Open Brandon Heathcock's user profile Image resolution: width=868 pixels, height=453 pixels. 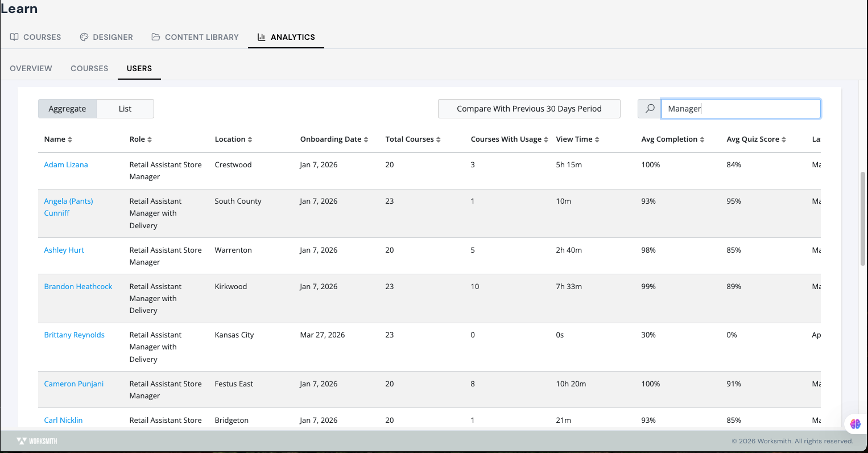(x=78, y=286)
